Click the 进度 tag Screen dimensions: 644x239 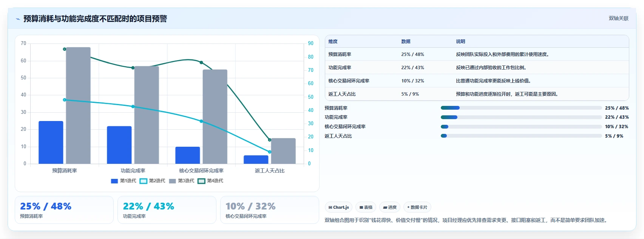[389, 207]
